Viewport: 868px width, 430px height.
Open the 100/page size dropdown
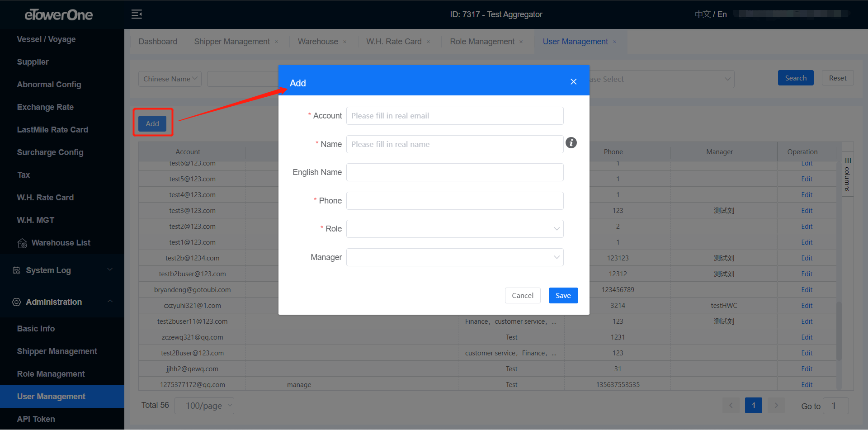[x=204, y=406]
